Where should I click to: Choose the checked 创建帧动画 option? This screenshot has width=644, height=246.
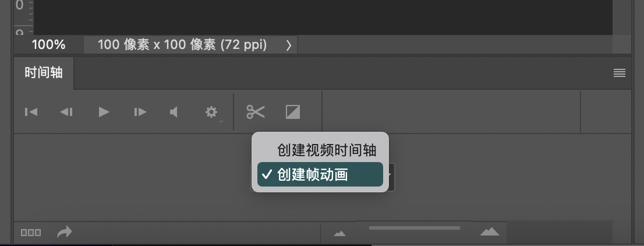(x=320, y=174)
